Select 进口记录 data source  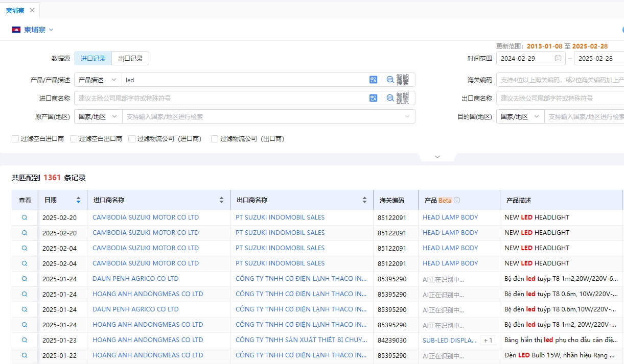93,58
